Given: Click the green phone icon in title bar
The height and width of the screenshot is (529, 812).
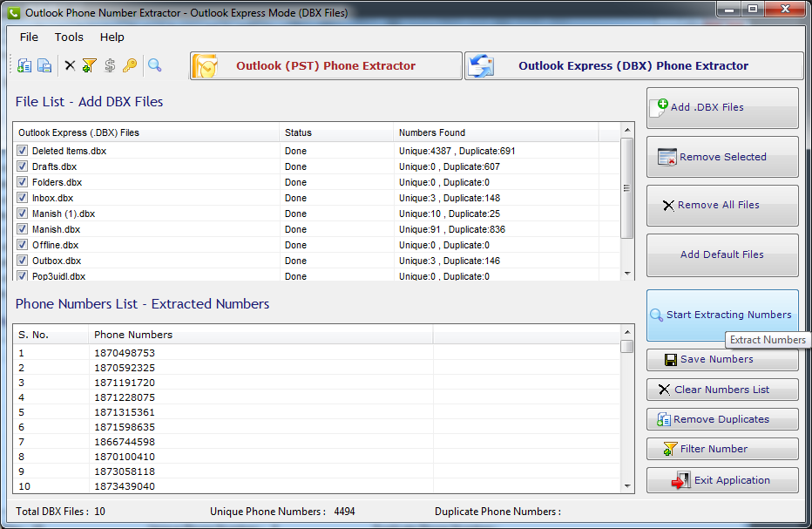Looking at the screenshot, I should (x=14, y=13).
